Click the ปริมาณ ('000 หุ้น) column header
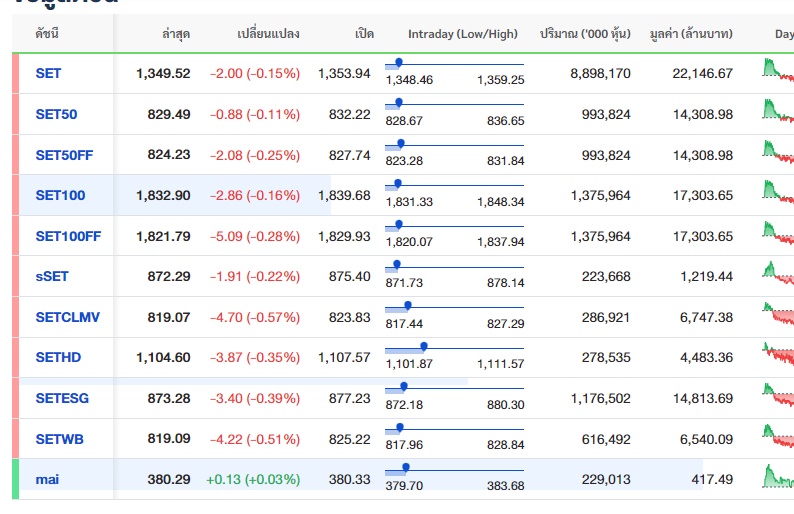 tap(585, 34)
